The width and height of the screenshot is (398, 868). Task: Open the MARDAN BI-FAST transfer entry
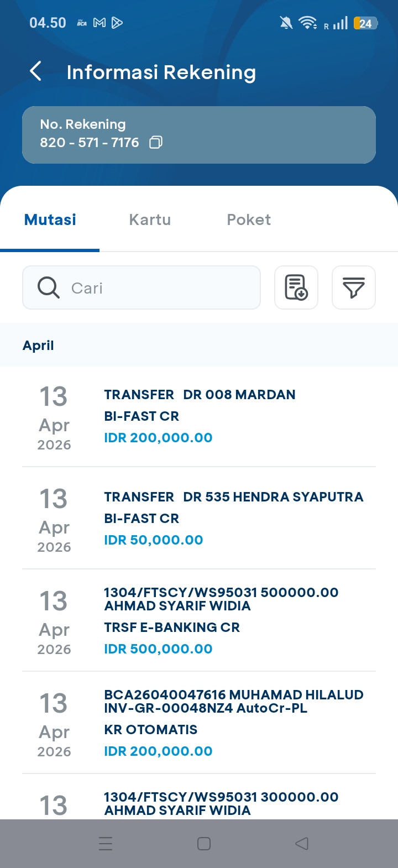tap(199, 416)
